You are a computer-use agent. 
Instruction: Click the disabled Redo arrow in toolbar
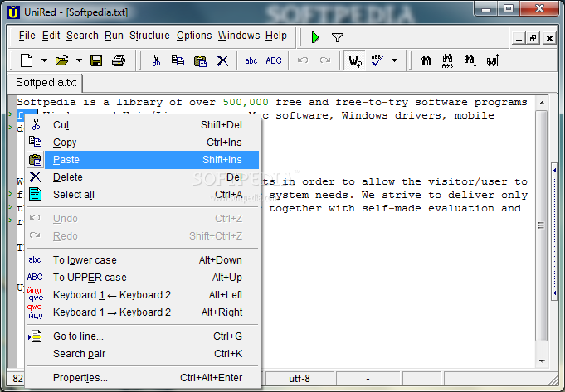[x=325, y=60]
